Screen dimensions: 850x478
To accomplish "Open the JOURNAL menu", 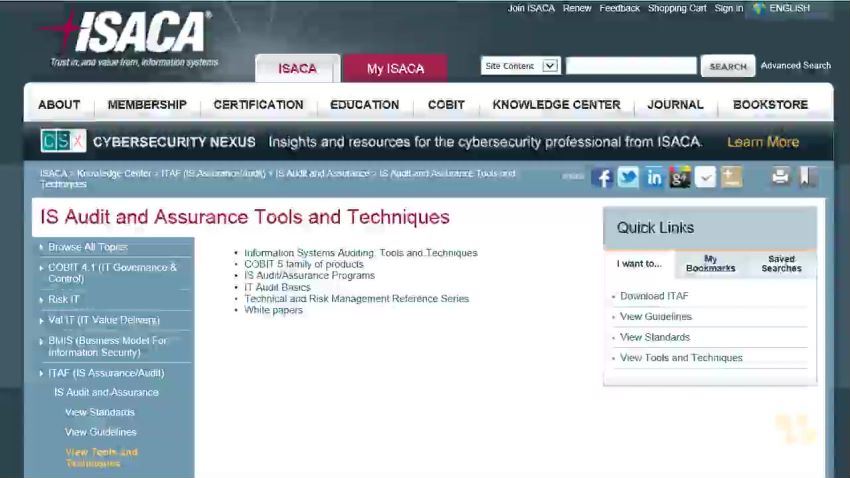I will [675, 105].
